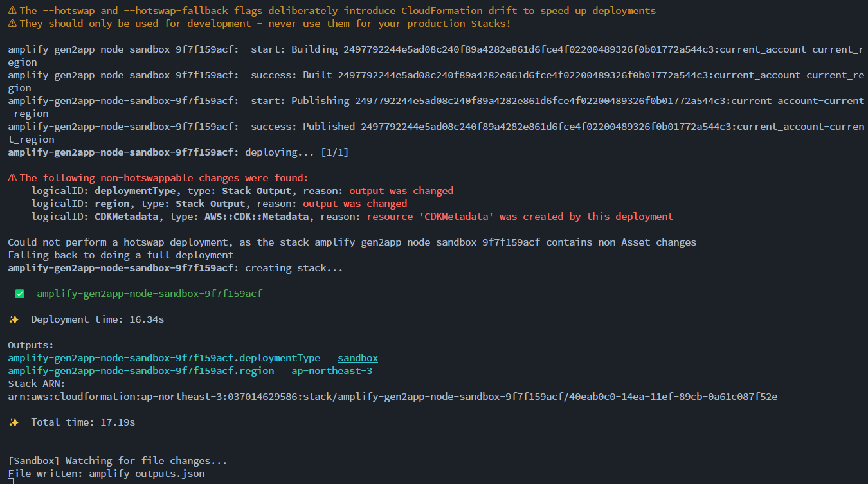868x484 pixels.
Task: Select the stack name next to the checkmark
Action: click(x=149, y=293)
